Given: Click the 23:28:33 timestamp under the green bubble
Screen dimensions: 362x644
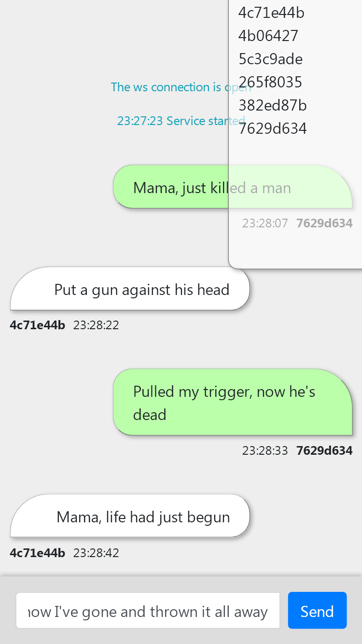Looking at the screenshot, I should [265, 450].
